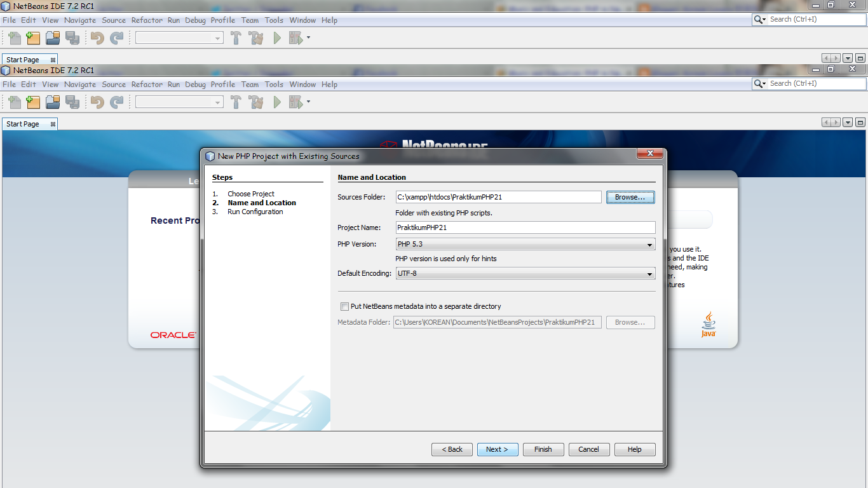The width and height of the screenshot is (868, 488).
Task: Click the Project Name text field
Action: coord(525,227)
